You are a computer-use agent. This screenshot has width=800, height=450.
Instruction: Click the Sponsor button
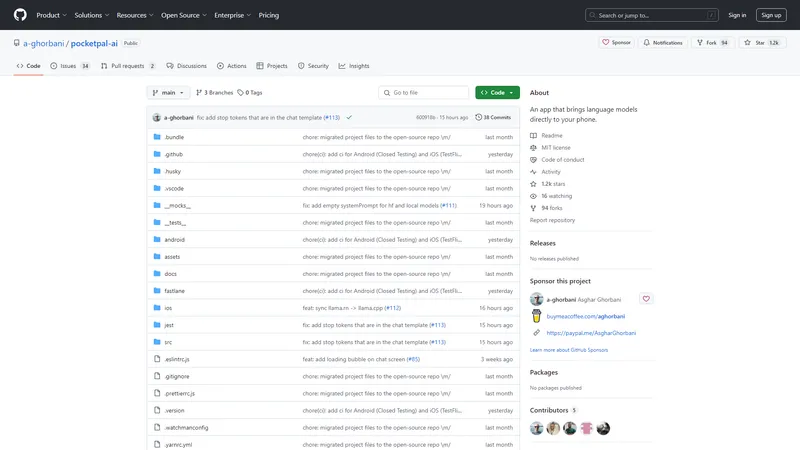coord(616,43)
